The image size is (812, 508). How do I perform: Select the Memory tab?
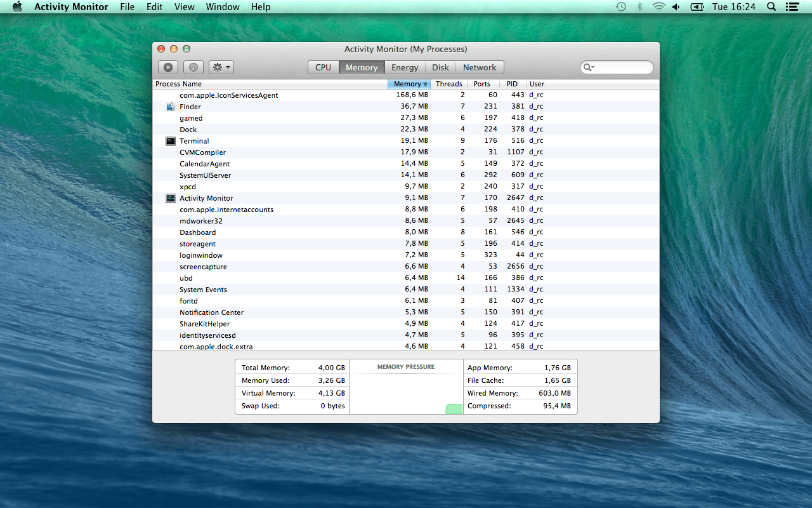click(362, 67)
